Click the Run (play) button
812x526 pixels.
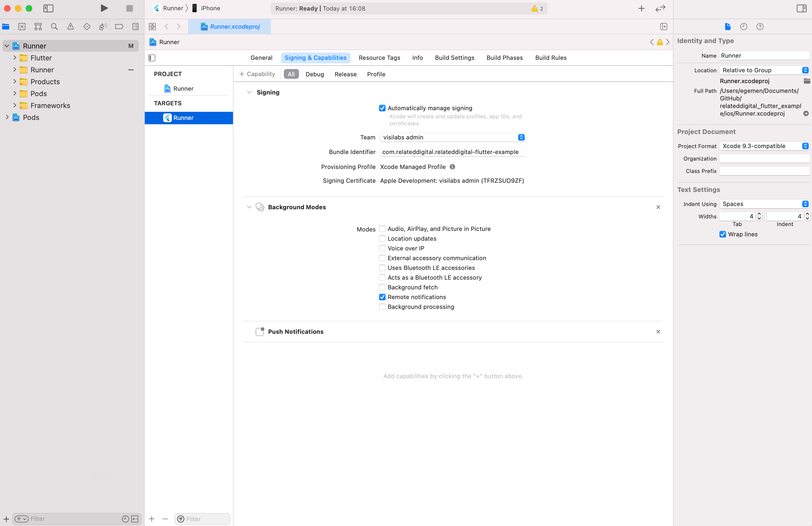coord(104,8)
